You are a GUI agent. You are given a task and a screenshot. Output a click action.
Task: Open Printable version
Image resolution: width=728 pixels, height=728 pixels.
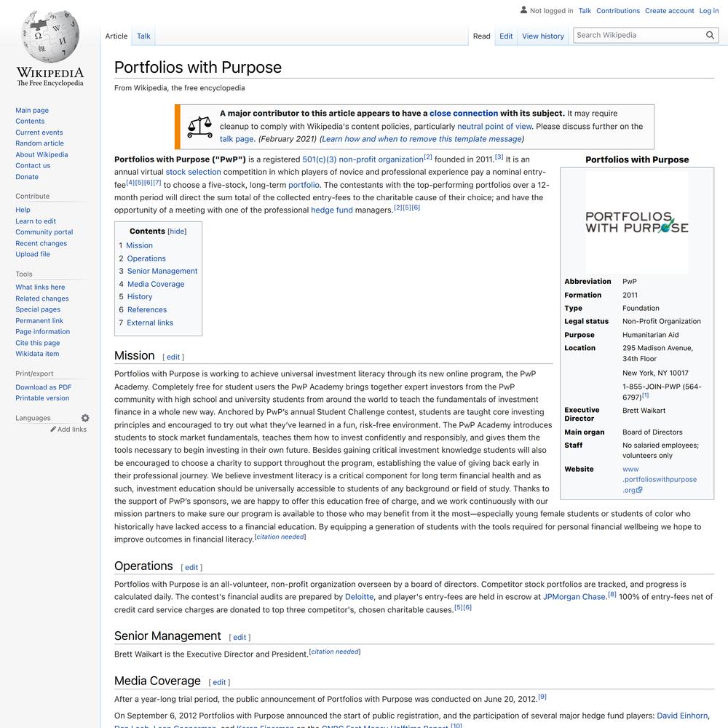coord(42,398)
